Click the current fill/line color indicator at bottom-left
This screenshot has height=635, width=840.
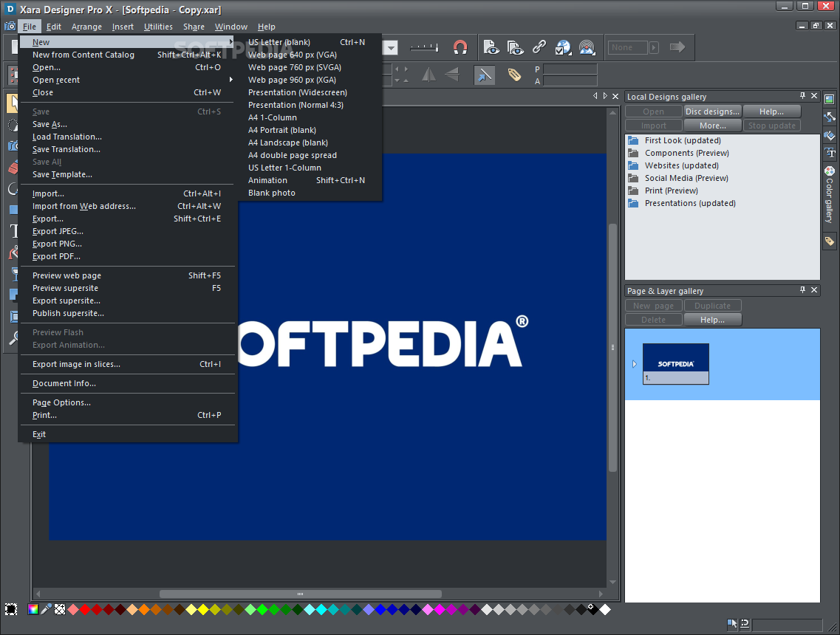point(11,609)
